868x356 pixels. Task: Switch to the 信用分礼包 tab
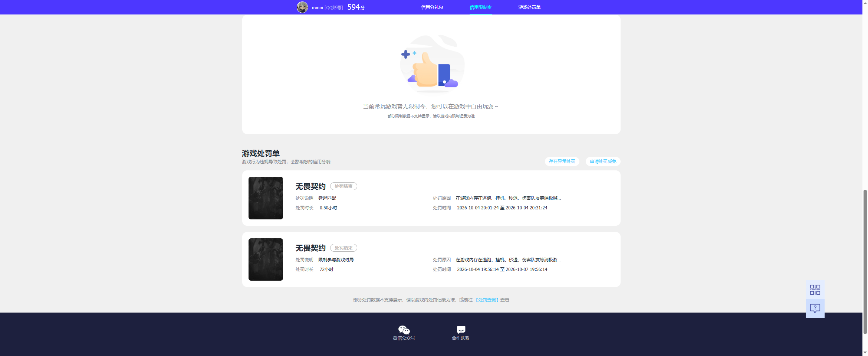point(432,7)
